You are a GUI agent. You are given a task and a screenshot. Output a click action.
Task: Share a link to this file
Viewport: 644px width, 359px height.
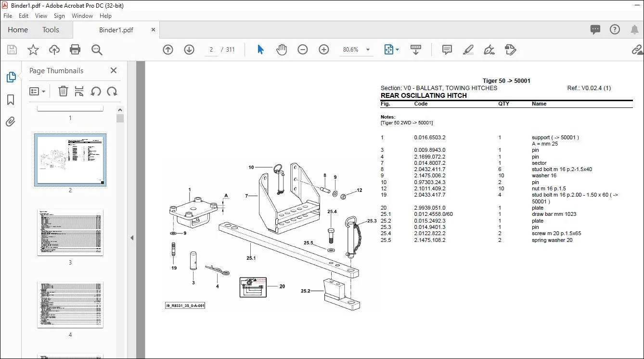click(x=637, y=50)
